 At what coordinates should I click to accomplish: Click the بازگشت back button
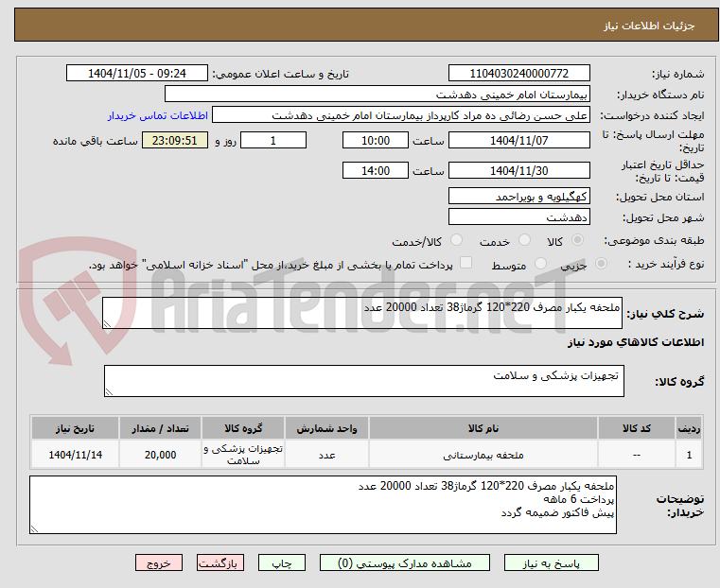[x=220, y=562]
